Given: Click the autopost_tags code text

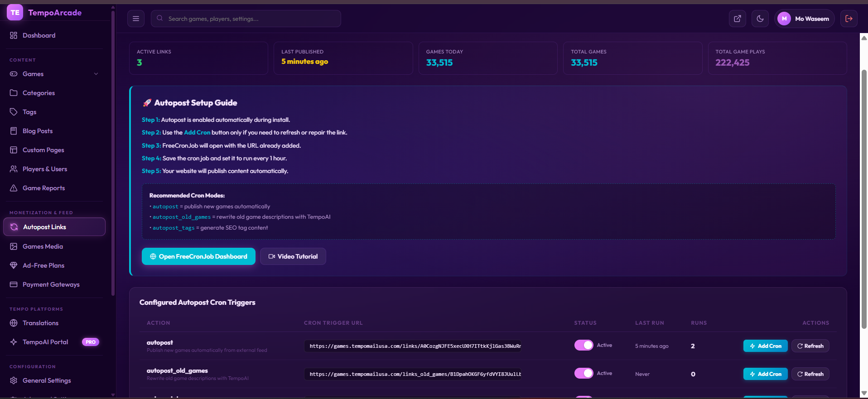Looking at the screenshot, I should pyautogui.click(x=174, y=228).
